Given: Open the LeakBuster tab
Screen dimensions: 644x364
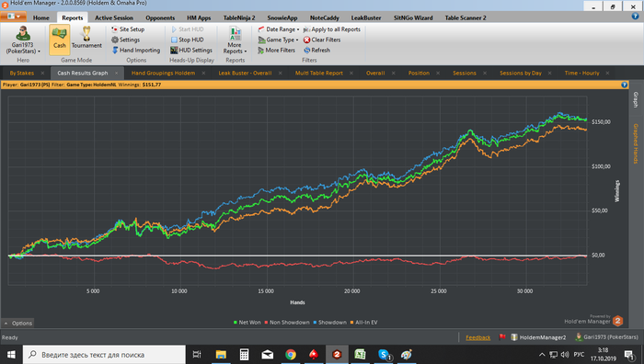Looking at the screenshot, I should pyautogui.click(x=366, y=17).
